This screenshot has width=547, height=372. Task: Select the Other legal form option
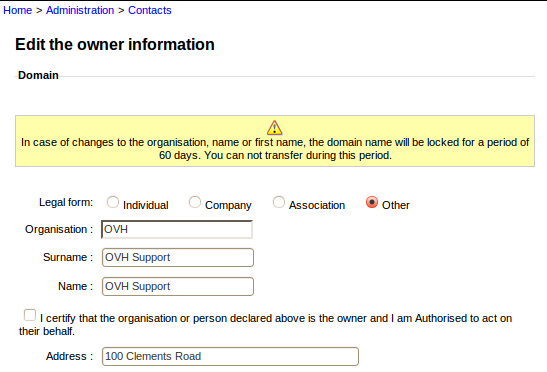tap(372, 202)
